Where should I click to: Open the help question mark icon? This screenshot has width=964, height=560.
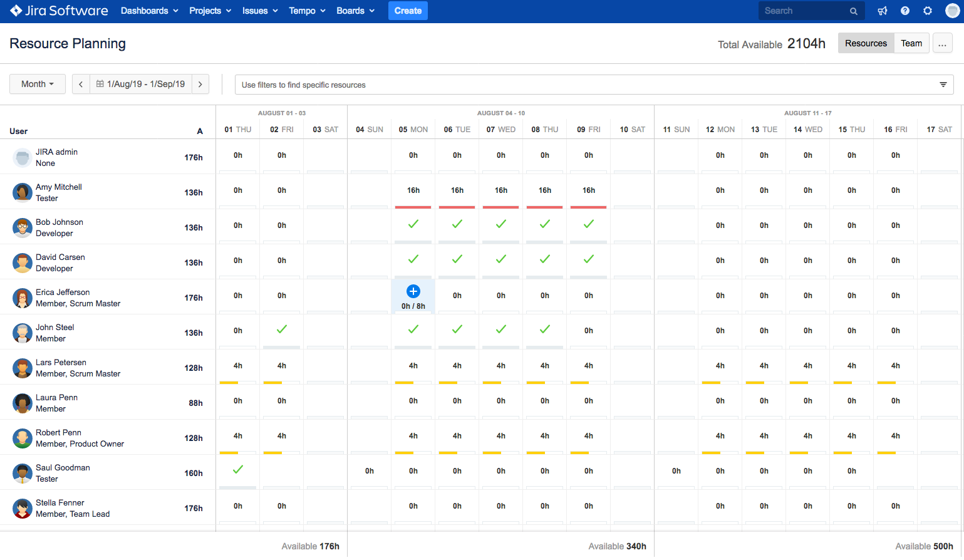(905, 11)
